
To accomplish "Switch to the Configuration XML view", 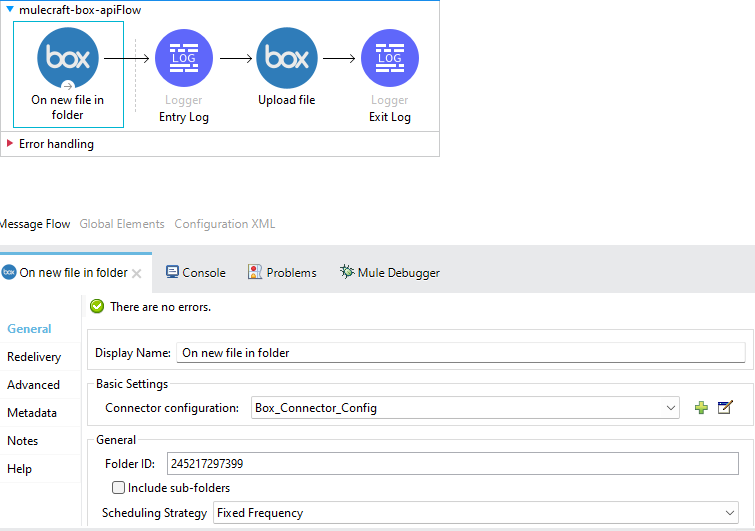I will tap(224, 224).
